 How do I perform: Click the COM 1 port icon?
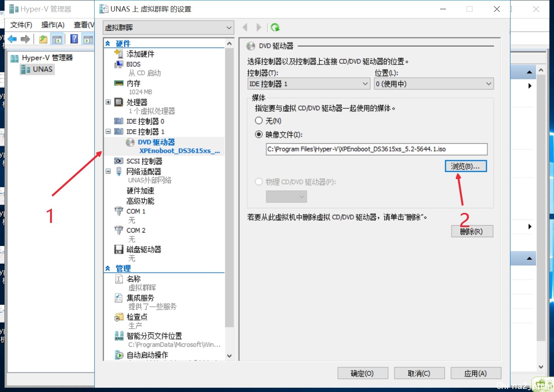coord(118,211)
